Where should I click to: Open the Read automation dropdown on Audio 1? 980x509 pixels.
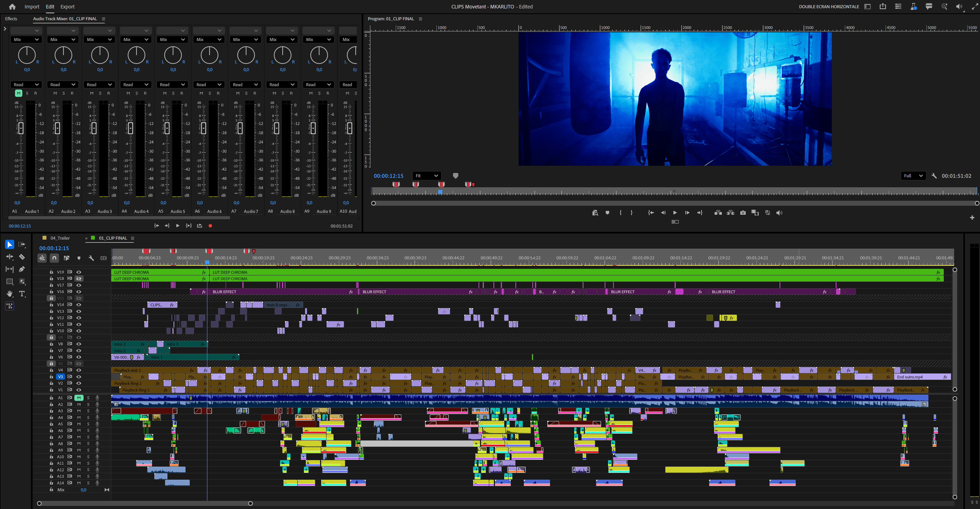[26, 84]
